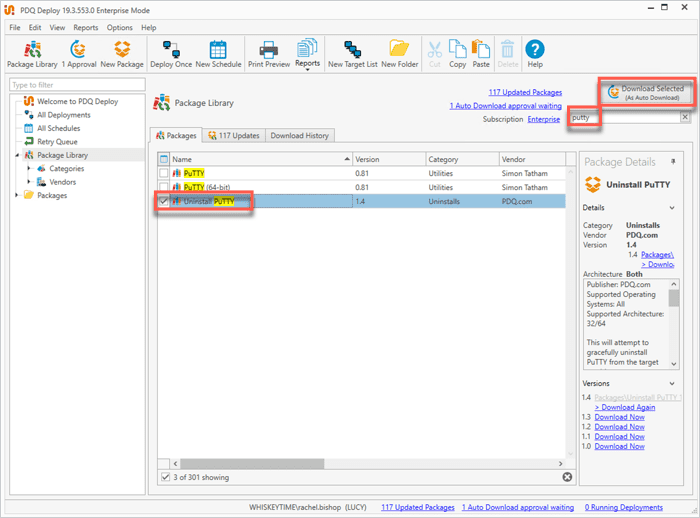
Task: Open the File menu
Action: pyautogui.click(x=15, y=28)
